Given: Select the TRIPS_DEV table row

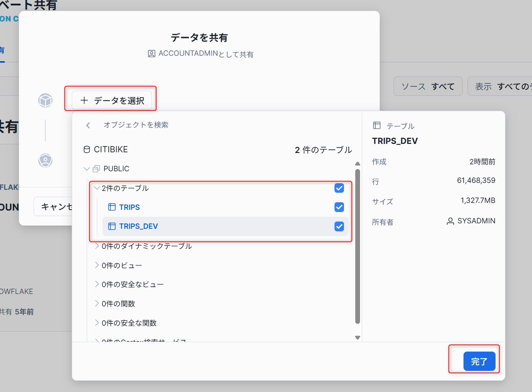Looking at the screenshot, I should coord(225,226).
